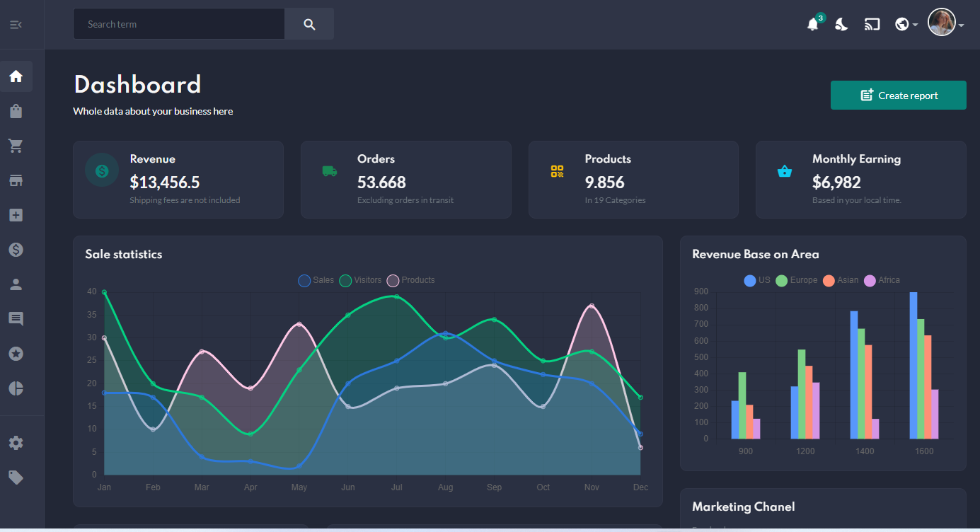Click the Orders truck icon
The width and height of the screenshot is (980, 532).
click(x=330, y=171)
